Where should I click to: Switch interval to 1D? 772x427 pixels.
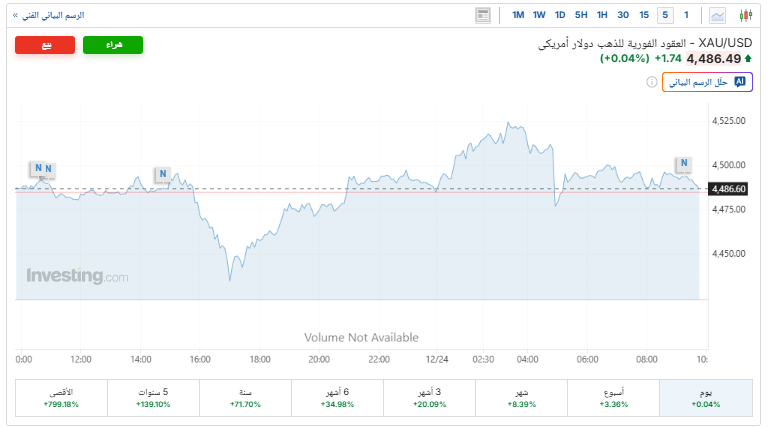560,15
